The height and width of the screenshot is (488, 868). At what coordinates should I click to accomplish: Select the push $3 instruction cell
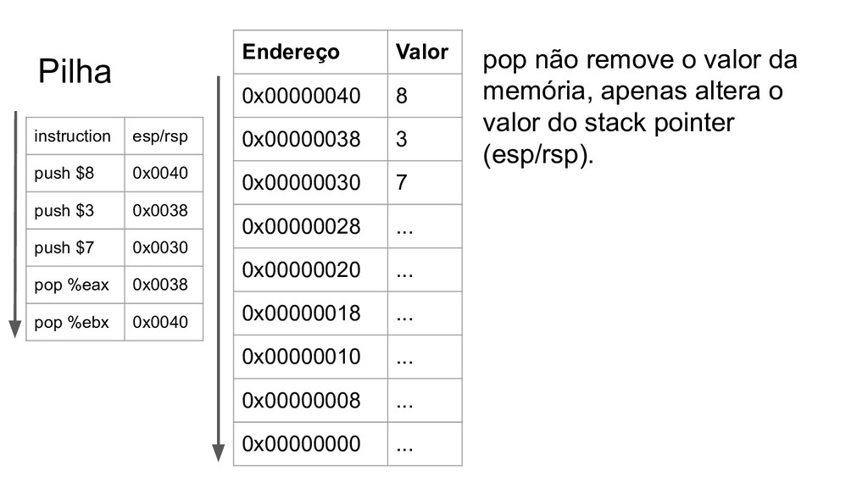tap(75, 210)
